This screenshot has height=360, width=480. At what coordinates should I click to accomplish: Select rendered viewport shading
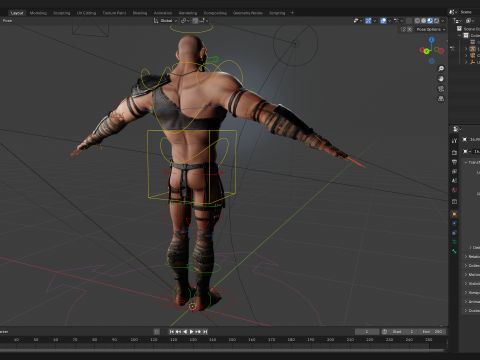click(436, 21)
